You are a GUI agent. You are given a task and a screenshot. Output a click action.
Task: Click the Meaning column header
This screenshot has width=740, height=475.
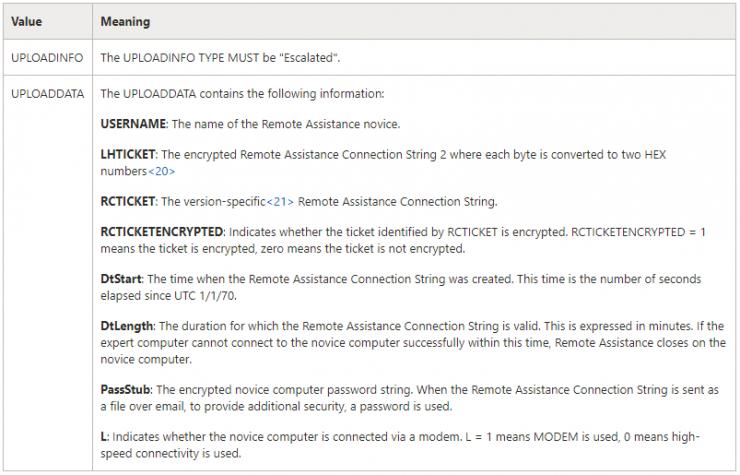pyautogui.click(x=124, y=20)
